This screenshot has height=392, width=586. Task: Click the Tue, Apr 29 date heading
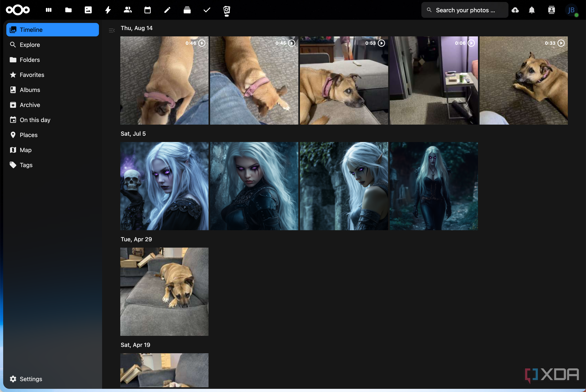pyautogui.click(x=136, y=239)
